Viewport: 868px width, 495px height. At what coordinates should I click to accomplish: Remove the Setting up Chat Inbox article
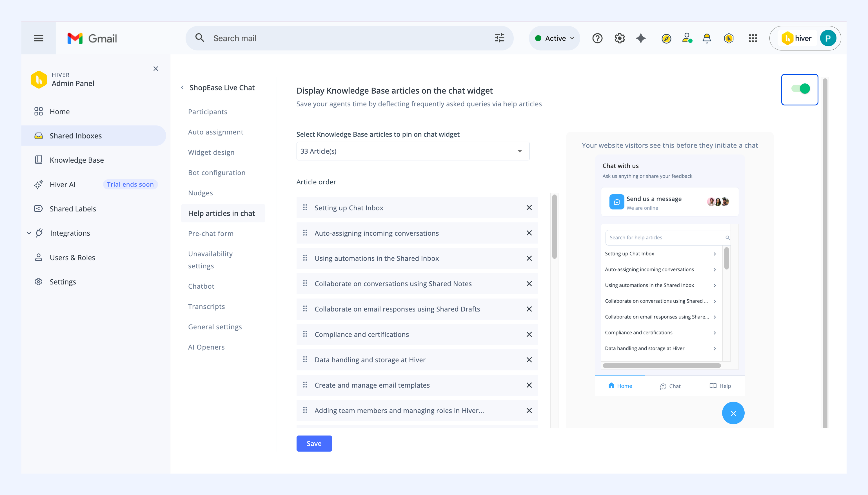pyautogui.click(x=529, y=208)
